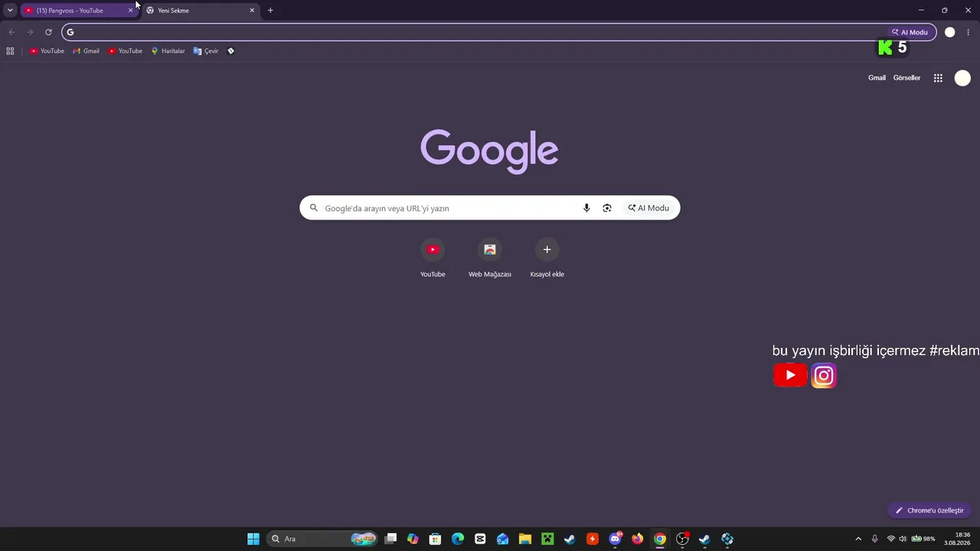The width and height of the screenshot is (980, 551).
Task: Open File Explorer from the taskbar
Action: click(x=525, y=539)
